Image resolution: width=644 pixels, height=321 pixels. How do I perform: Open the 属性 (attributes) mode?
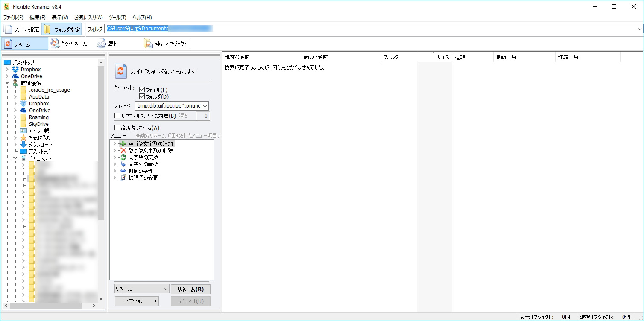[112, 43]
